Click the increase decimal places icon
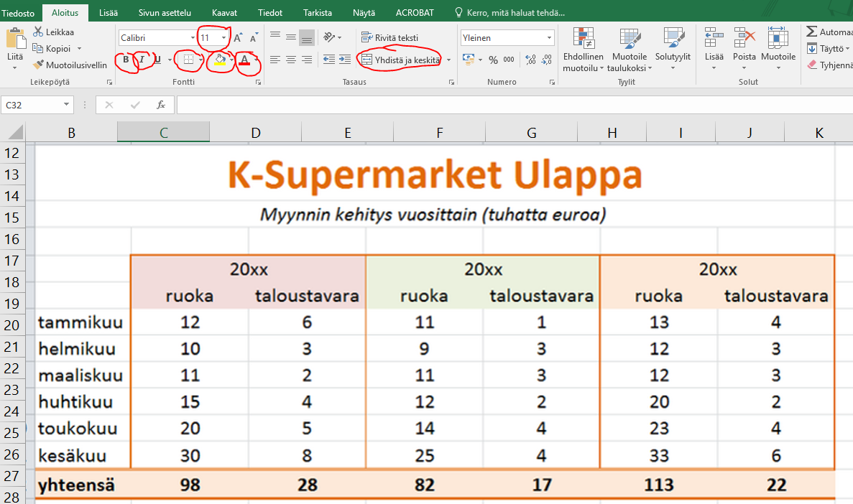 pos(531,60)
